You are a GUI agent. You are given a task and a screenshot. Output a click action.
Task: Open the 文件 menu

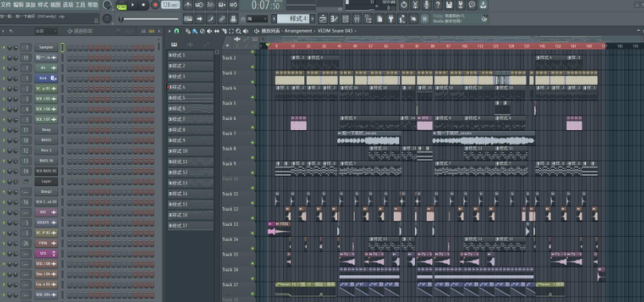[5, 5]
